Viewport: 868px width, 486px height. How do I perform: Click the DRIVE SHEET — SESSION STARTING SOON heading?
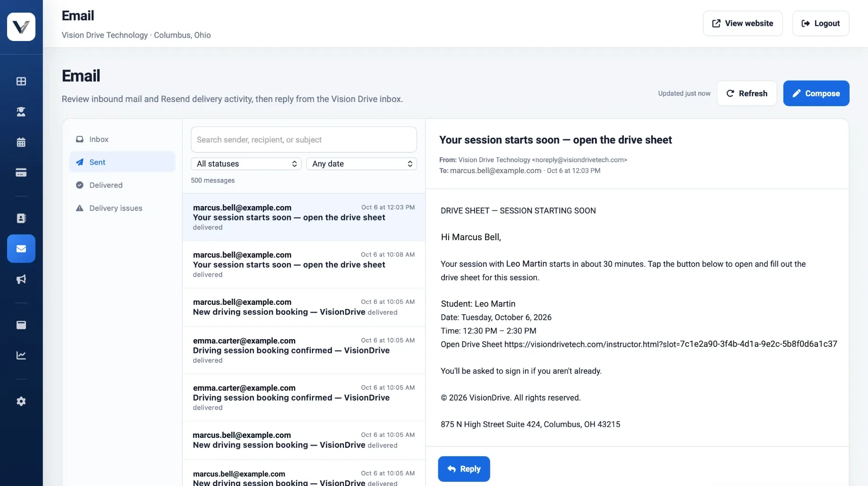(518, 211)
